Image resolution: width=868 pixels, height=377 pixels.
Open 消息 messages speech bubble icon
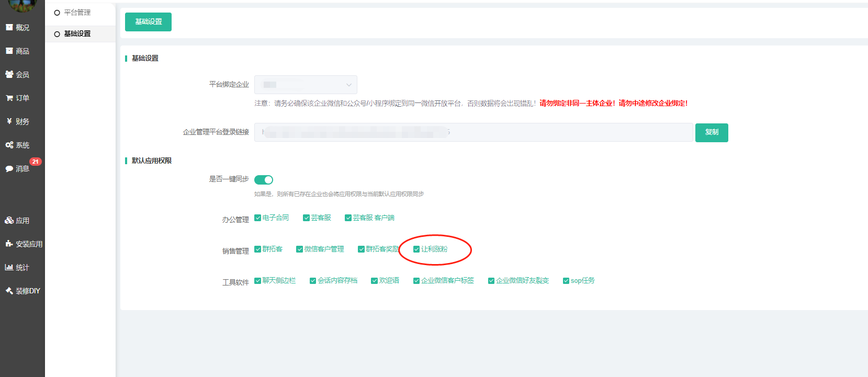9,168
